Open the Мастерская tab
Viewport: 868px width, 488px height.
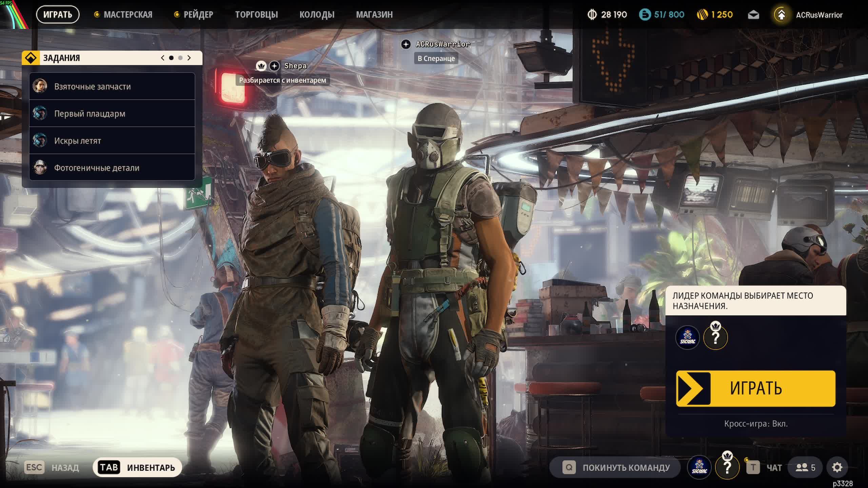click(x=127, y=15)
